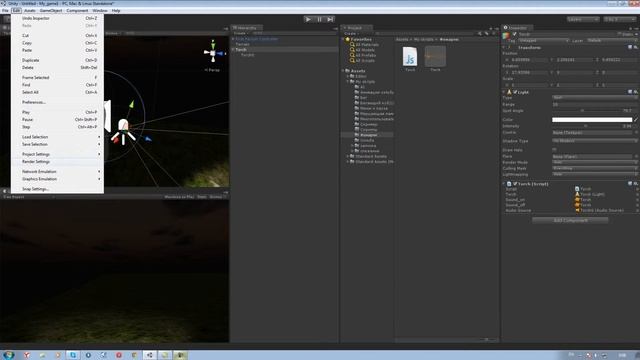Toggle the Torch object active checkbox
Viewport: 640px width, 360px height.
tap(514, 34)
